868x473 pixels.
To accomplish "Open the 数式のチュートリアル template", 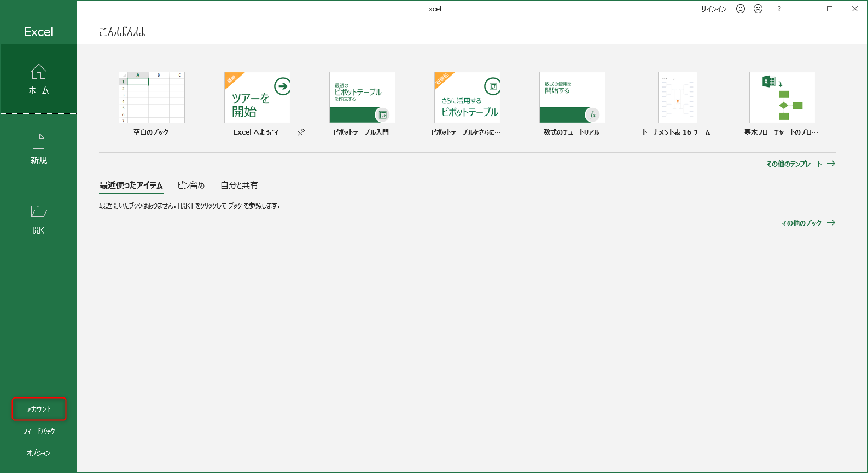I will (572, 97).
